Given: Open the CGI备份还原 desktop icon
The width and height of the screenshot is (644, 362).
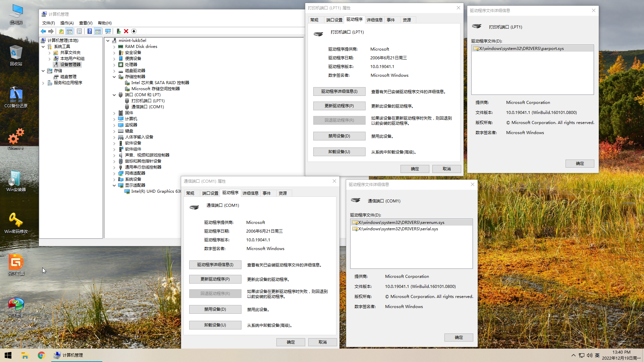Looking at the screenshot, I should 16,97.
